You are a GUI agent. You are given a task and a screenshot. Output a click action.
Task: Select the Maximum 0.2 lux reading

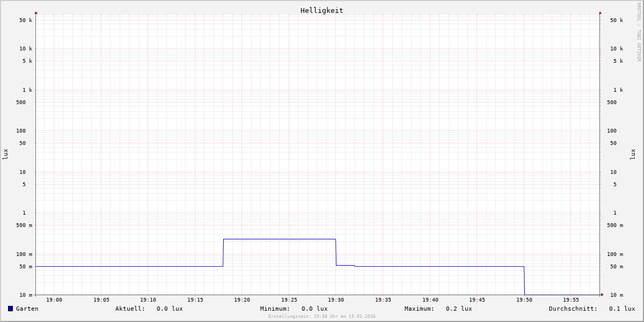[438, 309]
